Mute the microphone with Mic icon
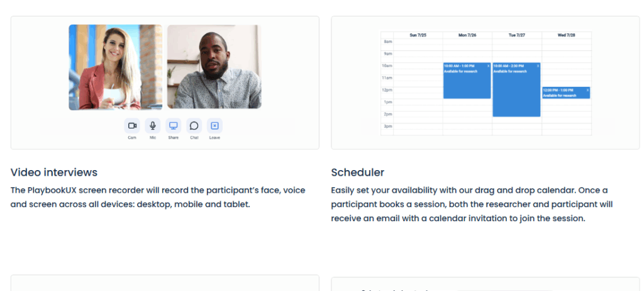This screenshot has width=644, height=291. pos(153,126)
